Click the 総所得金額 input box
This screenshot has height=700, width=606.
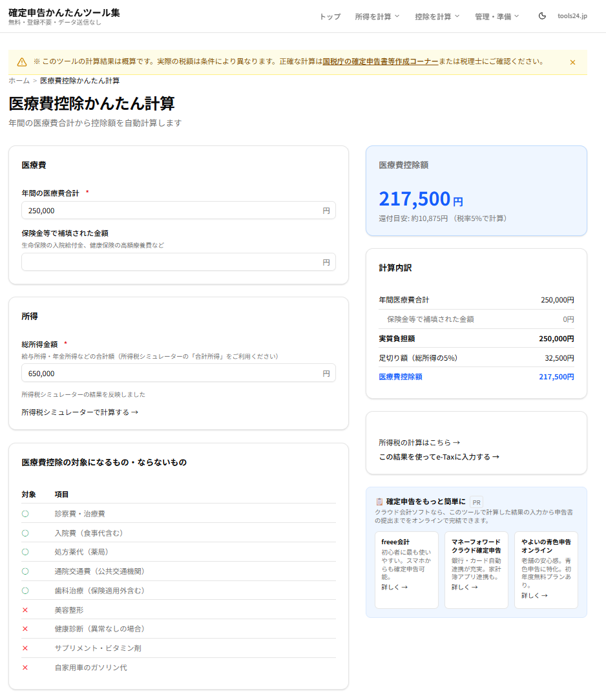[x=171, y=374]
